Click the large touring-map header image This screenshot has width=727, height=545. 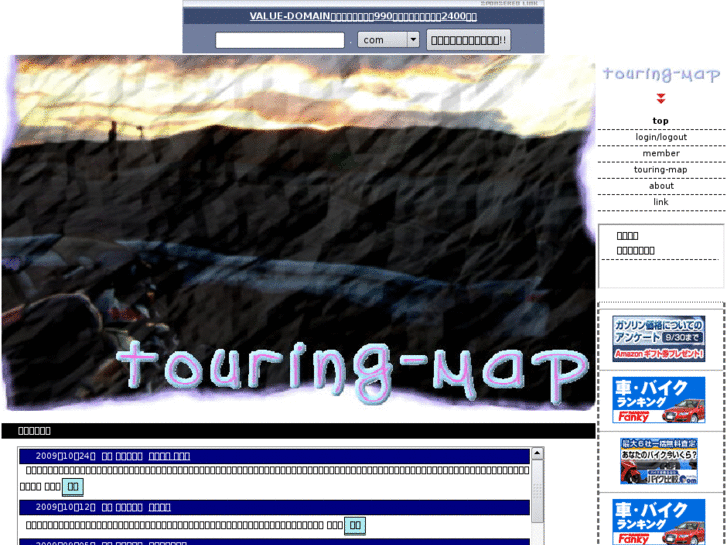pyautogui.click(x=299, y=233)
